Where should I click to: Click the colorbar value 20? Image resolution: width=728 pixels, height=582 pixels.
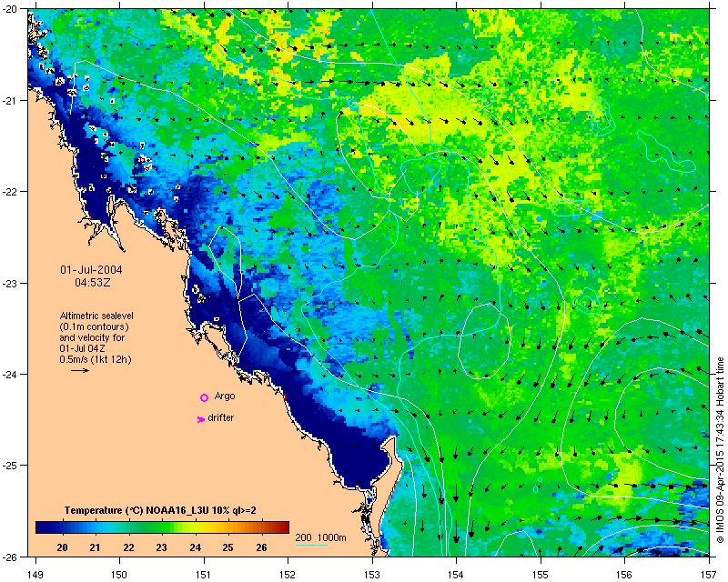click(62, 547)
